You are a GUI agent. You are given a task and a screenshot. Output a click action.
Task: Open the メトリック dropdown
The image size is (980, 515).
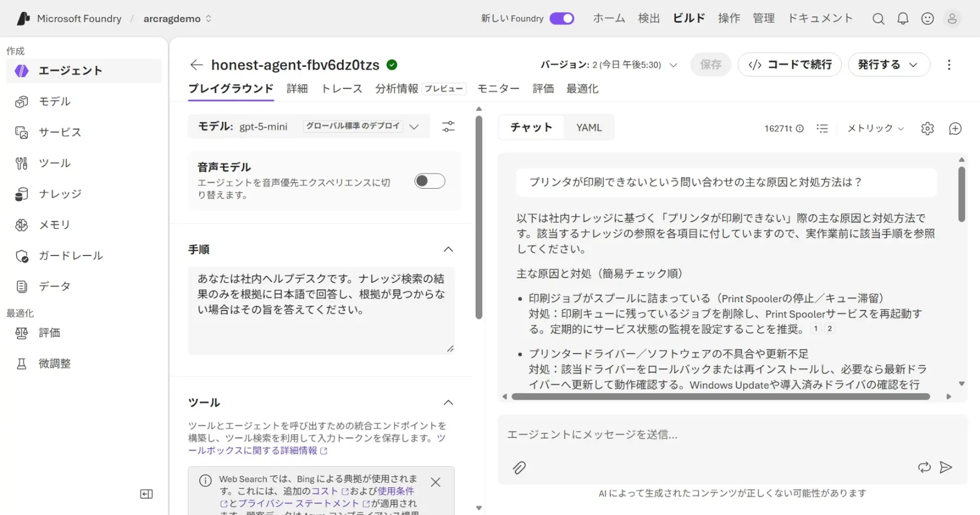876,129
